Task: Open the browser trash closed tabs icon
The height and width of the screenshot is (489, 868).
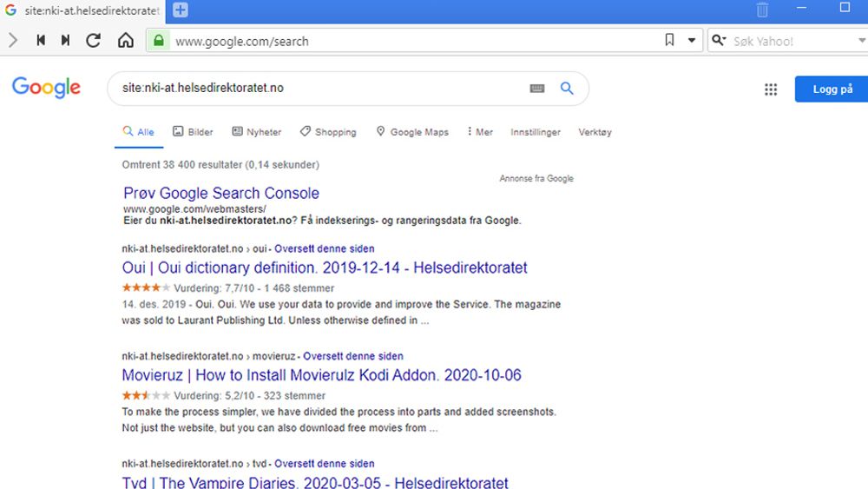Action: pyautogui.click(x=762, y=10)
